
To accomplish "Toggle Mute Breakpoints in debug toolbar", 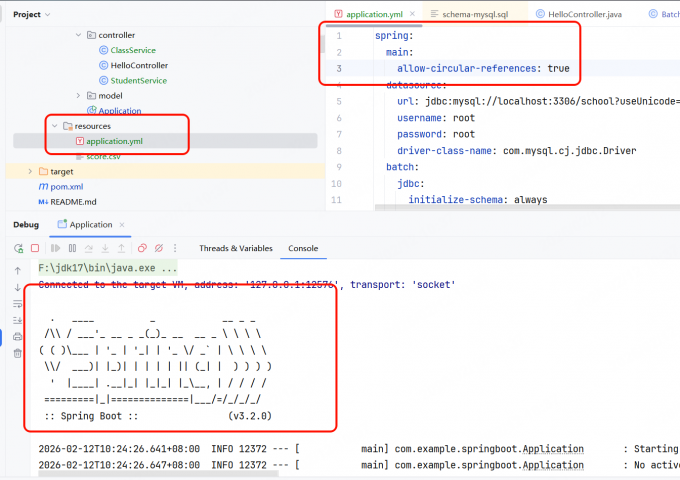I will pos(160,248).
